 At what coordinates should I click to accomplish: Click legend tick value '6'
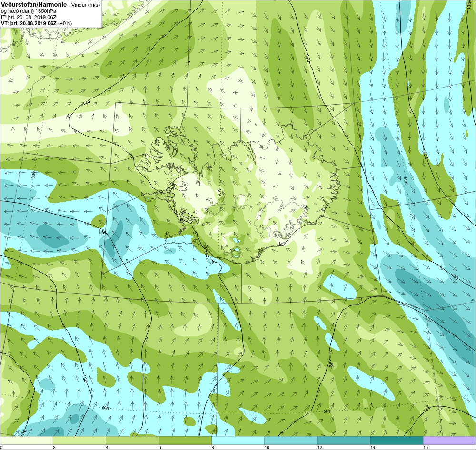[159, 447]
